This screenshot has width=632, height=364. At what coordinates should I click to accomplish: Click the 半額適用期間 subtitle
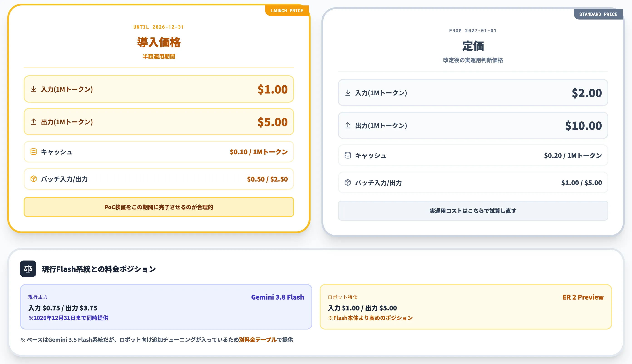(x=159, y=57)
